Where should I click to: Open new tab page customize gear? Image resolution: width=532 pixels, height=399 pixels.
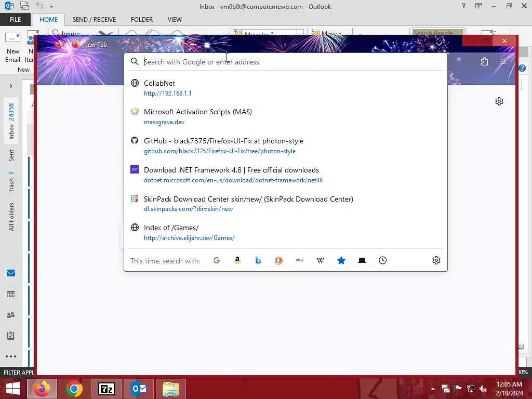499,101
